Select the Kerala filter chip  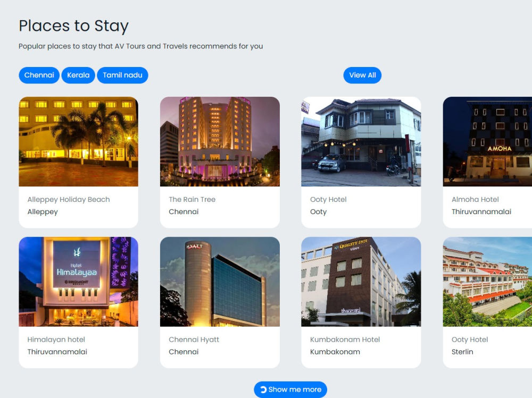point(78,75)
